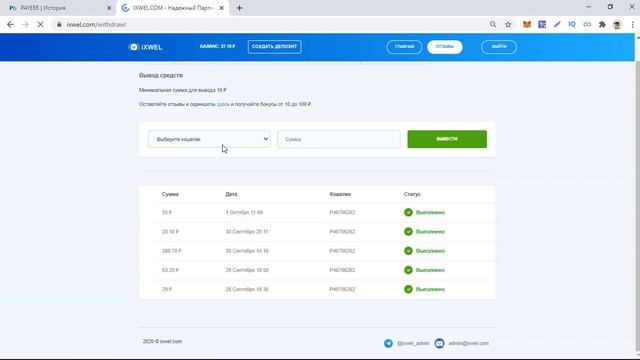This screenshot has width=640, height=360.
Task: Click green checkmark on 29 Сентября row
Action: coord(408,270)
